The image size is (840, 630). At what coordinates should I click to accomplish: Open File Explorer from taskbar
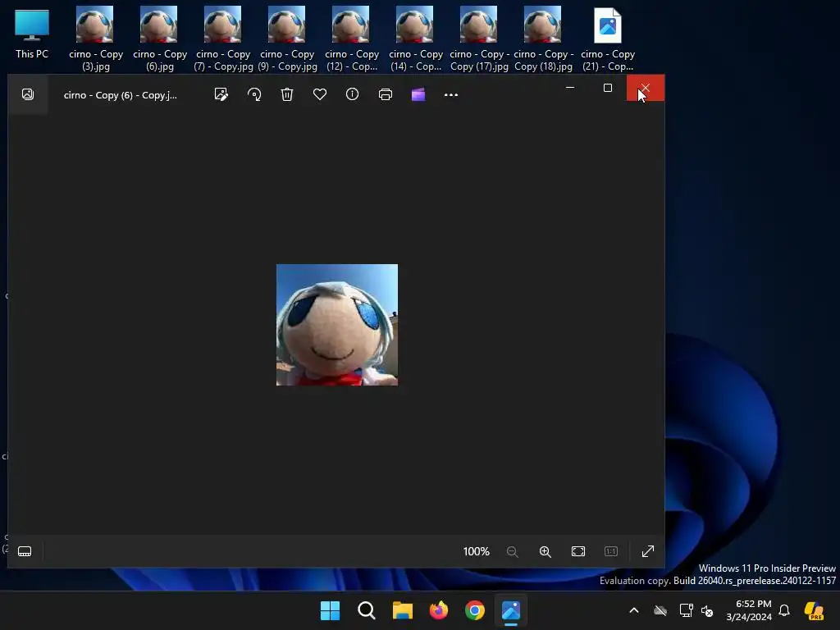click(402, 610)
